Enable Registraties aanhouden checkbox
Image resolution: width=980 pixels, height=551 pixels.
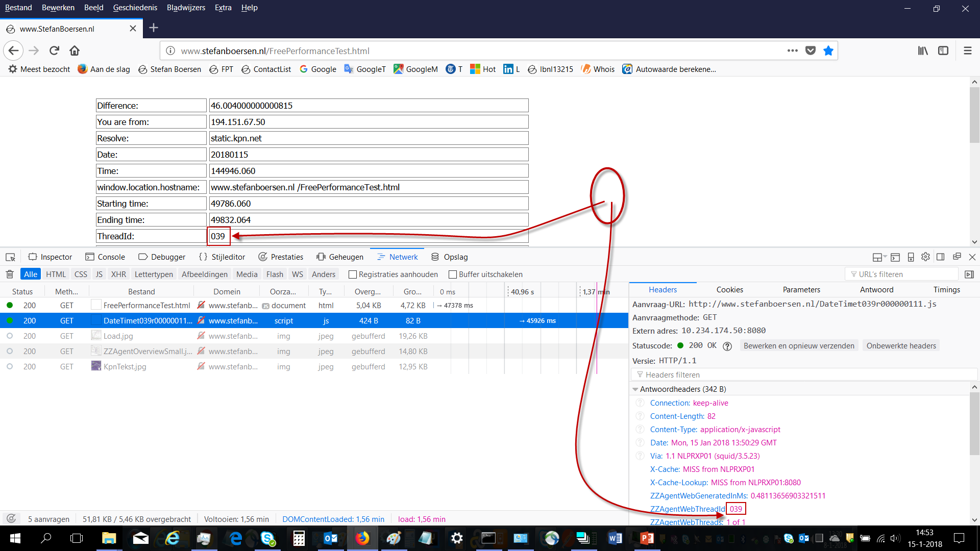(352, 274)
